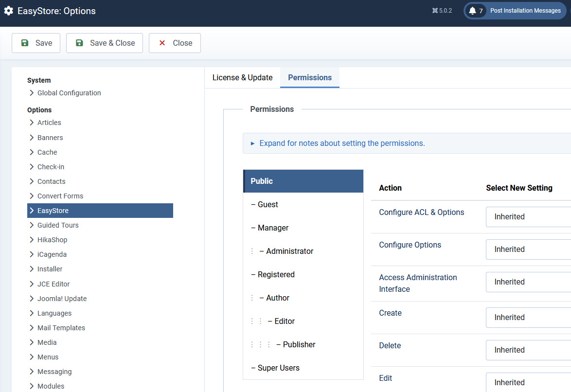The width and height of the screenshot is (571, 392).
Task: Click the Joomla version 5.0.2 icon
Action: tap(435, 11)
